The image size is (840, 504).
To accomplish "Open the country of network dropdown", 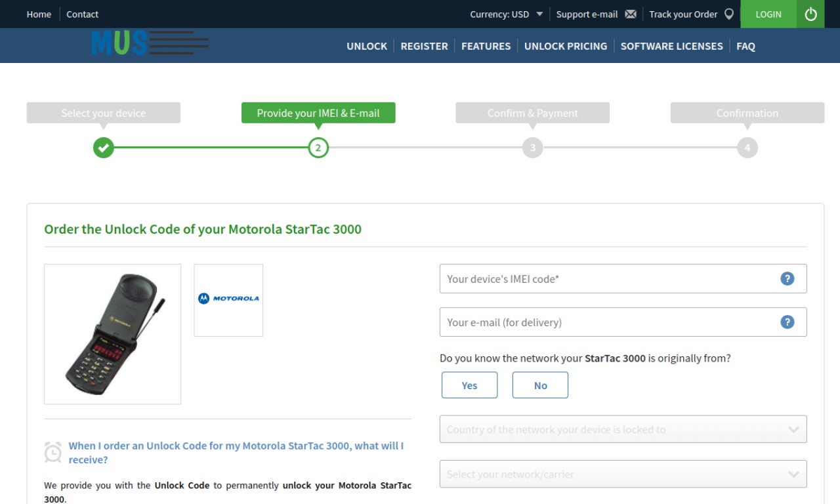I will pos(623,429).
